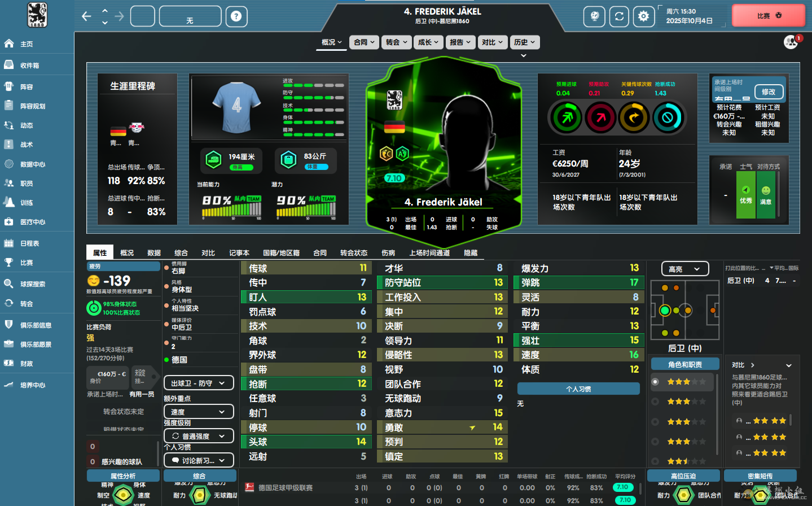The image size is (812, 506).
Task: Click the 属性分析 attribute analysis button
Action: coord(123,476)
